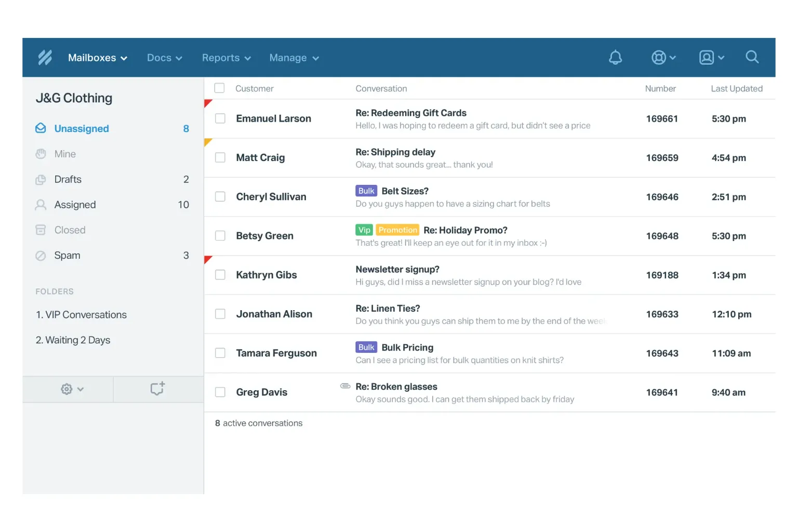Click chevron next to settings gear

[x=81, y=389]
